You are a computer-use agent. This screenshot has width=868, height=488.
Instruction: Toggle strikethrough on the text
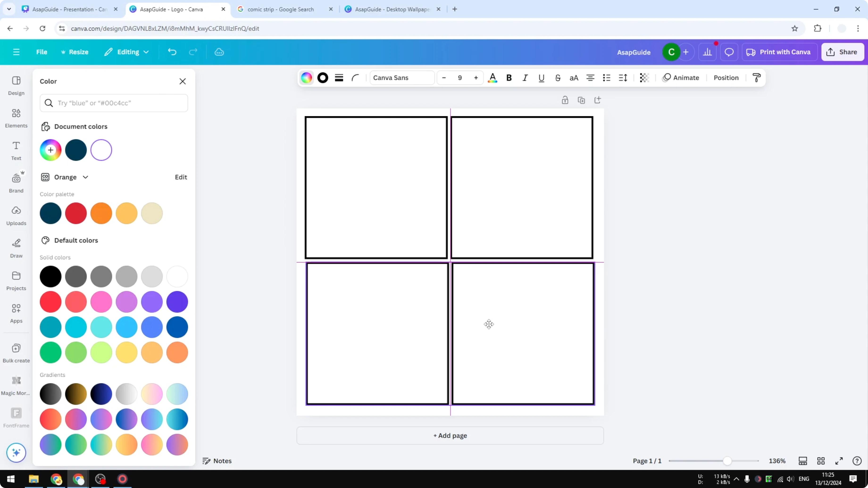pyautogui.click(x=558, y=78)
